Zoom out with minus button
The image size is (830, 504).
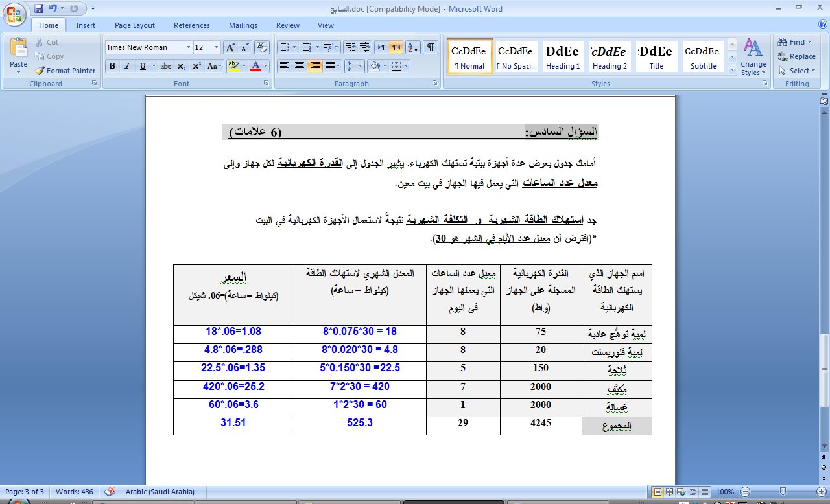[x=745, y=492]
